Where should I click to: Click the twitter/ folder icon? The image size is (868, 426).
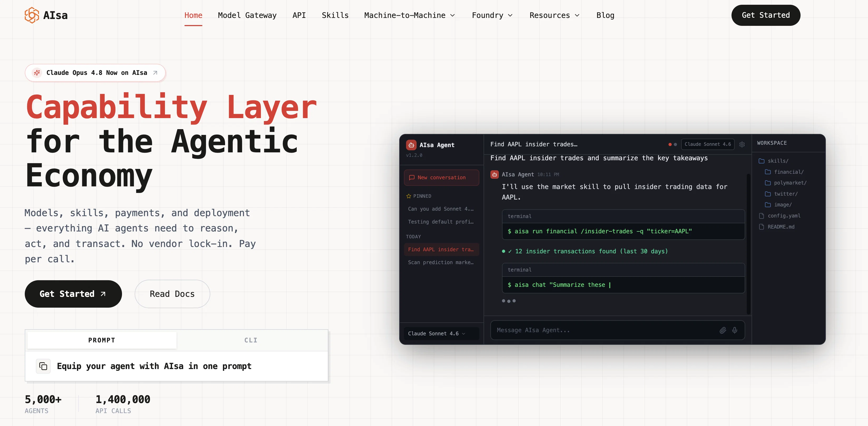768,194
